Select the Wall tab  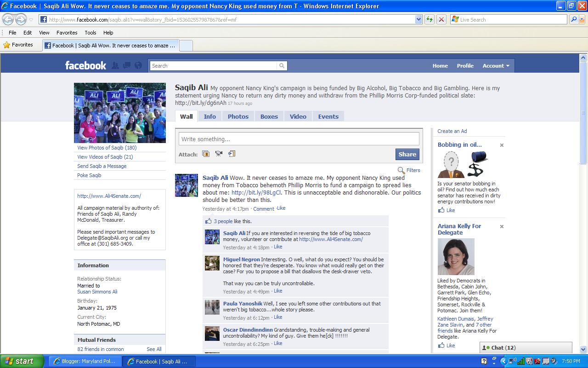pyautogui.click(x=187, y=116)
